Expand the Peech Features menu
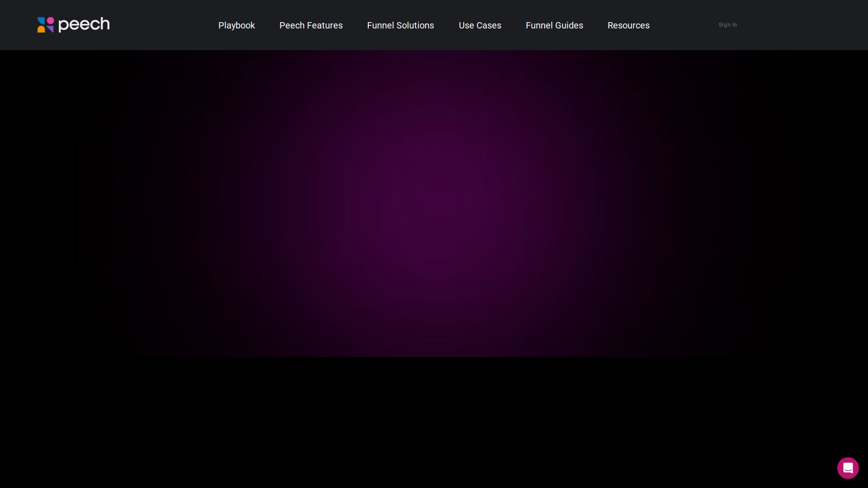Screen dimensions: 868x488 (x=311, y=25)
